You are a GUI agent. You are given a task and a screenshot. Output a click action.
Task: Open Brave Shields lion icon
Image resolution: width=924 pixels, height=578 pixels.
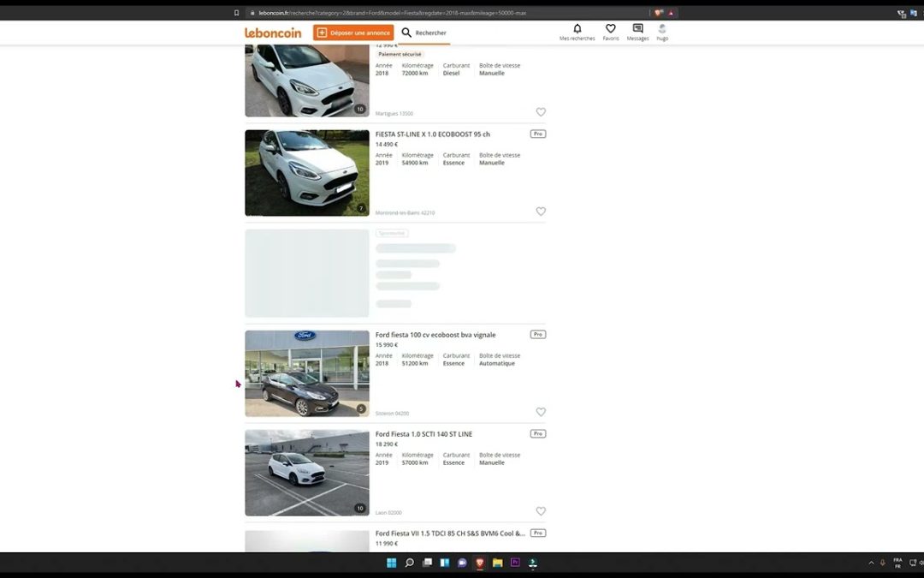(x=658, y=13)
